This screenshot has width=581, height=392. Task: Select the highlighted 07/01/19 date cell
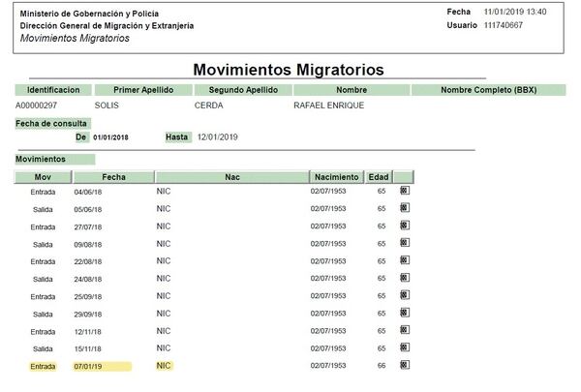point(102,367)
